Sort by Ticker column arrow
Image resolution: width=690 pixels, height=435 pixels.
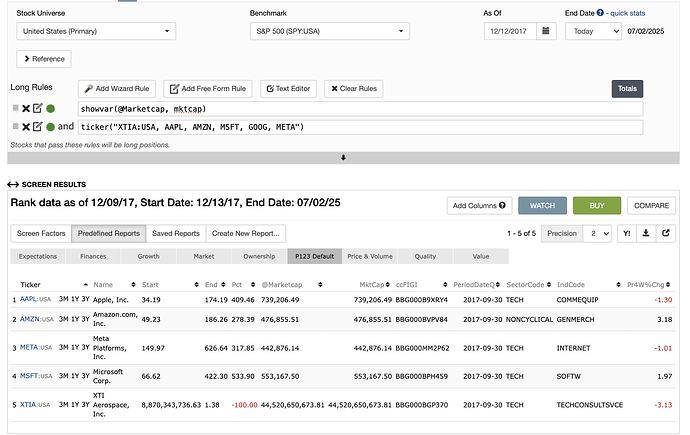[86, 285]
